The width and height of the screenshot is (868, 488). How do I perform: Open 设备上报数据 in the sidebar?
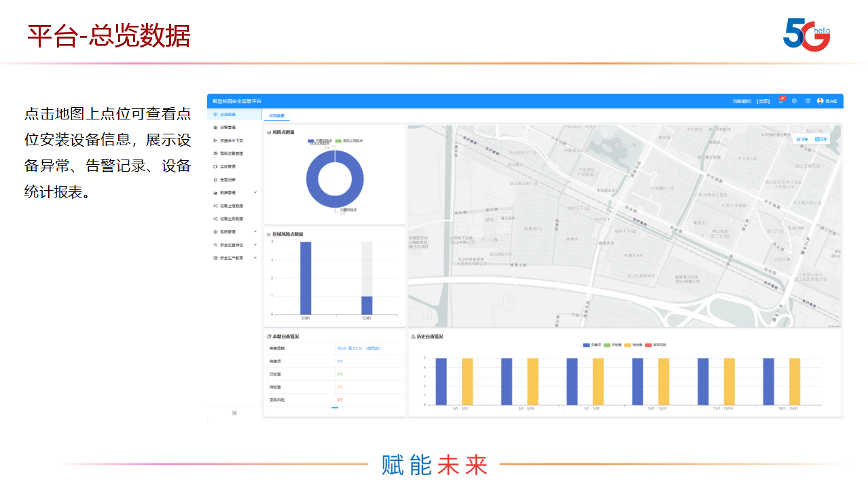click(231, 206)
